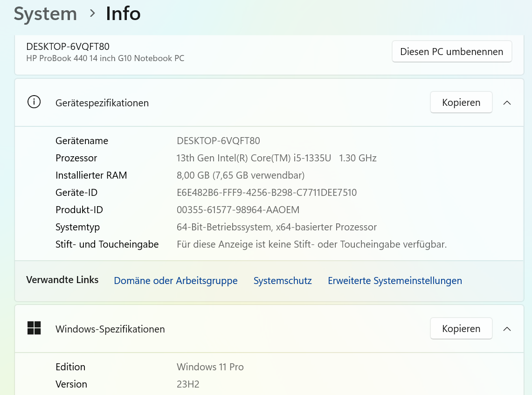Collapse the Windows-Spezifikationen section chevron
This screenshot has width=532, height=395.
click(x=507, y=329)
